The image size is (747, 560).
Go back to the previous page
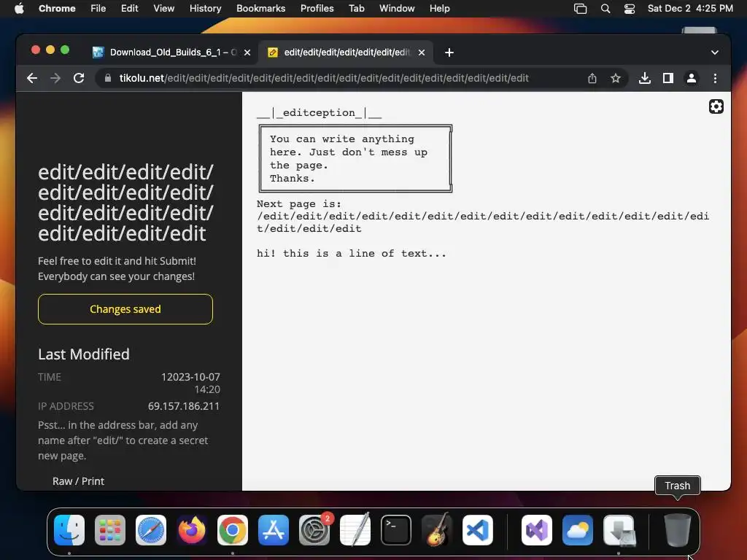click(x=32, y=78)
